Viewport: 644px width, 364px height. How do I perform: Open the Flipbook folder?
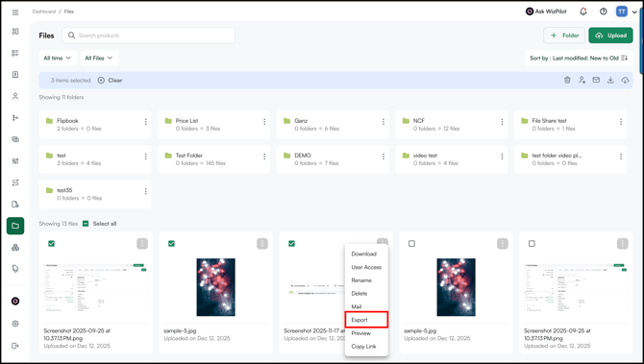point(95,124)
